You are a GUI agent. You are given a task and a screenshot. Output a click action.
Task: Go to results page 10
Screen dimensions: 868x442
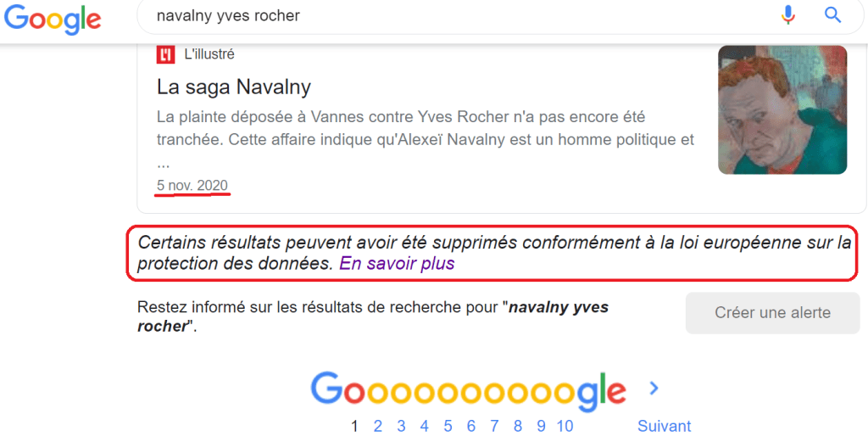(x=565, y=426)
